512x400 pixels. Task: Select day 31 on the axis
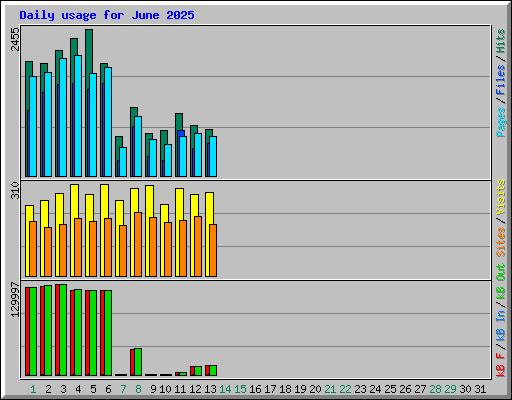point(480,389)
